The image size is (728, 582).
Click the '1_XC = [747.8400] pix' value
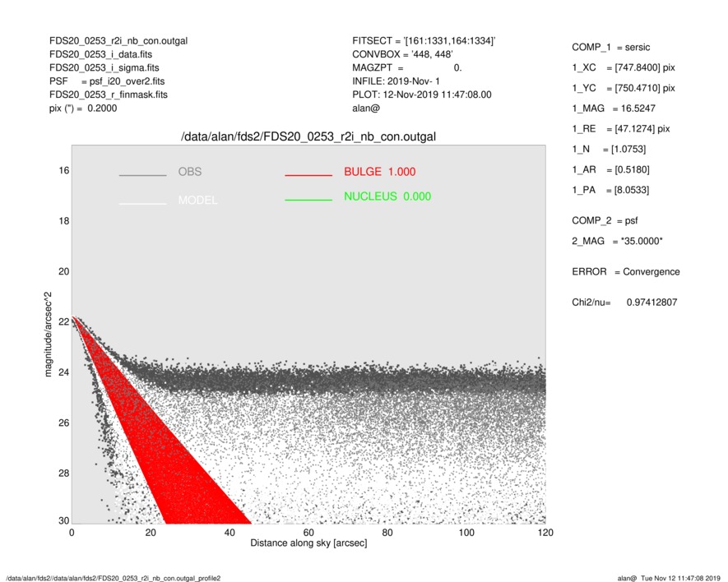(624, 67)
